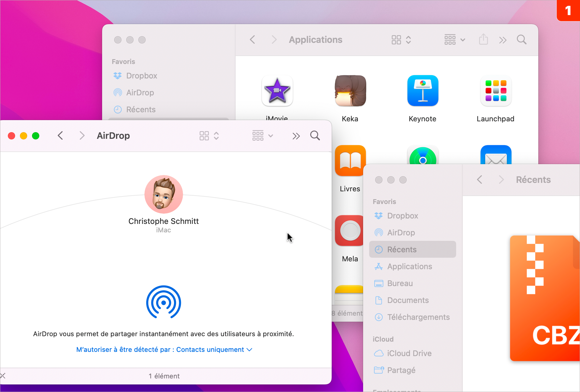Open the Keka app icon
This screenshot has height=392, width=580.
[350, 91]
